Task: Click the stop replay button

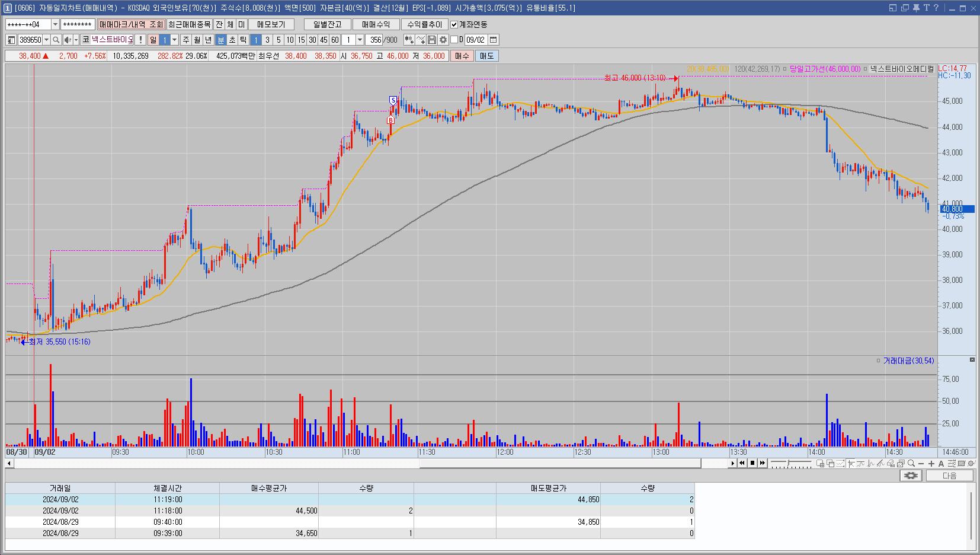Action: pyautogui.click(x=752, y=463)
